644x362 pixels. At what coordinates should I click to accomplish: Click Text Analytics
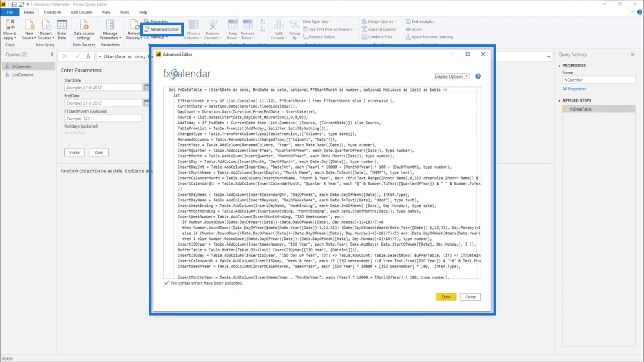click(420, 22)
